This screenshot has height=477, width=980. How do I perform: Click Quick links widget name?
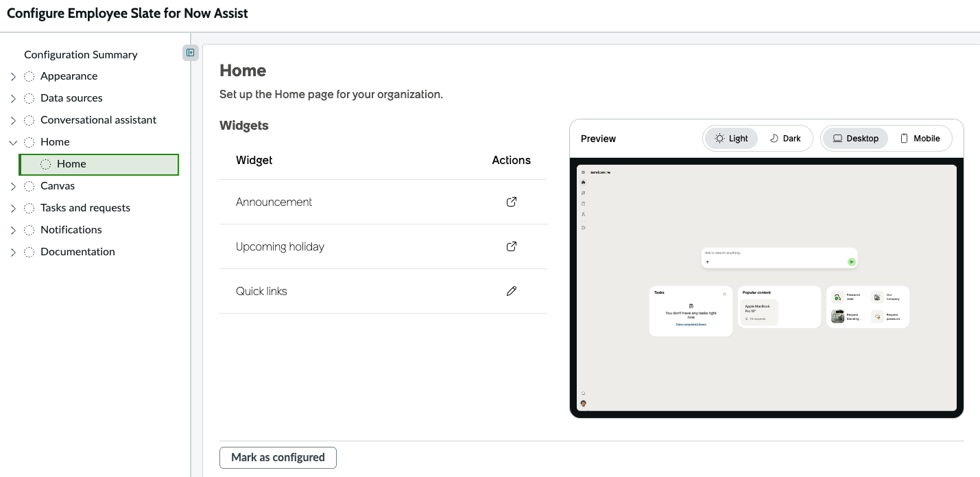pos(261,291)
